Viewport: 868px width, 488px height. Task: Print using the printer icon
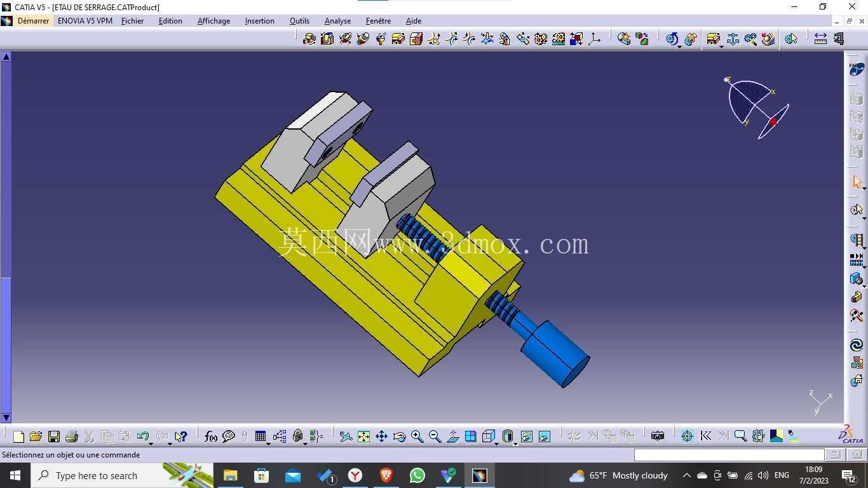tap(72, 437)
